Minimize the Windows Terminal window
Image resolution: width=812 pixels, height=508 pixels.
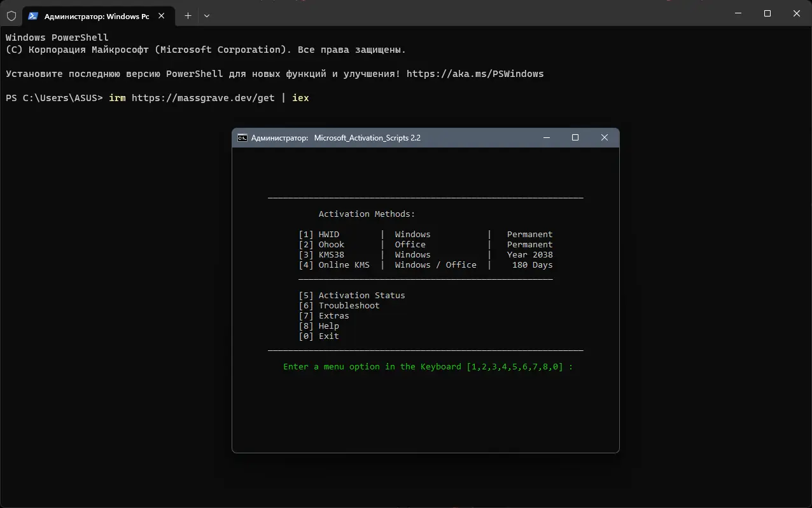click(x=738, y=13)
